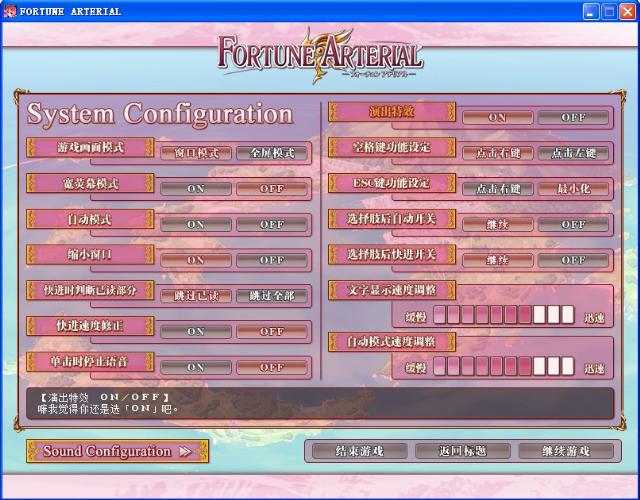640x500 pixels.
Task: Click the application icon in title bar
Action: point(9,11)
